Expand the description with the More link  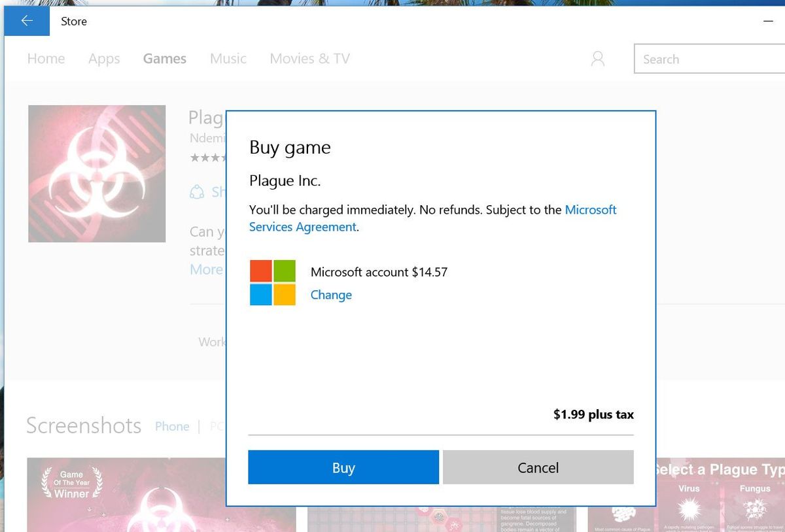click(207, 269)
